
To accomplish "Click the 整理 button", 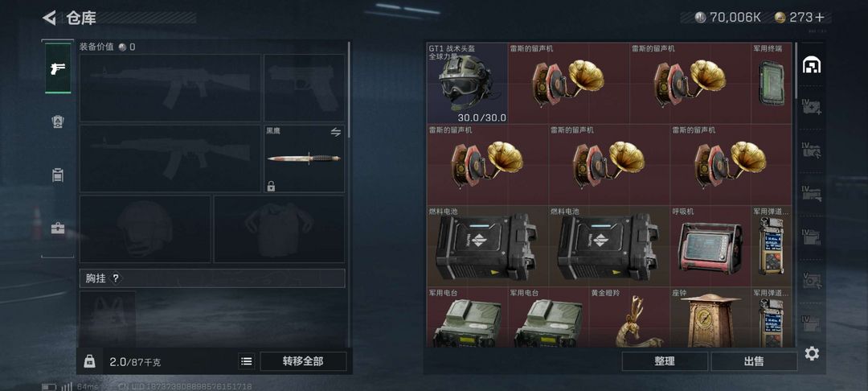I will 665,361.
